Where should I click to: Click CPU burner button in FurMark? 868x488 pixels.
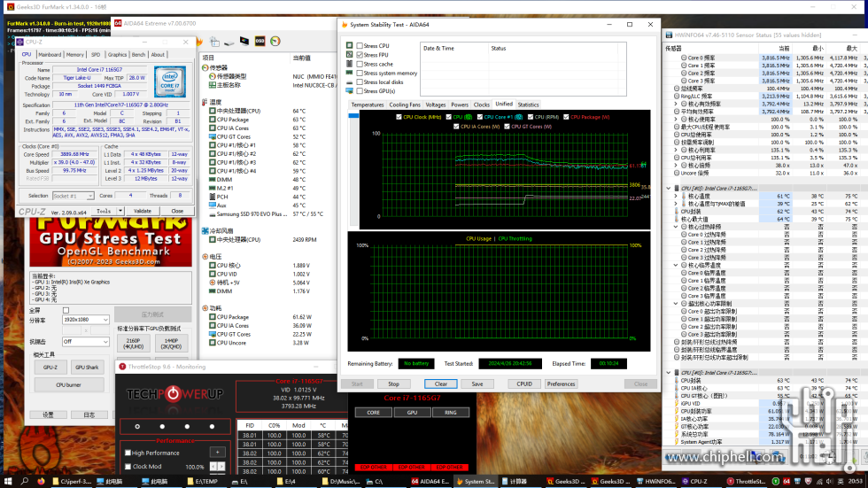coord(69,385)
